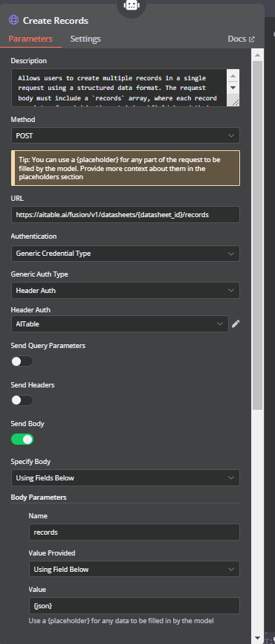This screenshot has height=644, width=275.
Task: Turn on the Send Headers switch
Action: click(x=22, y=400)
